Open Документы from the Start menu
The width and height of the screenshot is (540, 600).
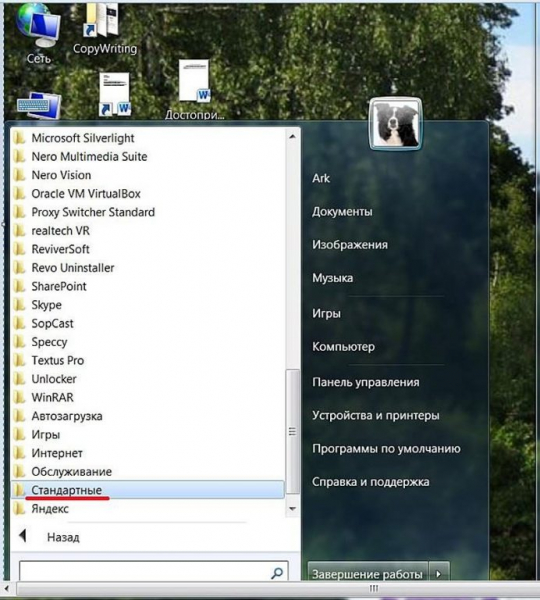(x=342, y=212)
